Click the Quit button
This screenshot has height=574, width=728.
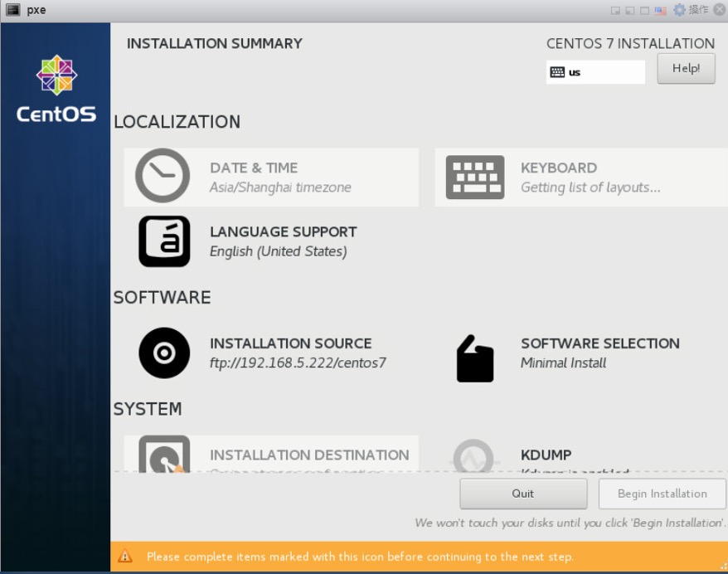click(x=522, y=494)
